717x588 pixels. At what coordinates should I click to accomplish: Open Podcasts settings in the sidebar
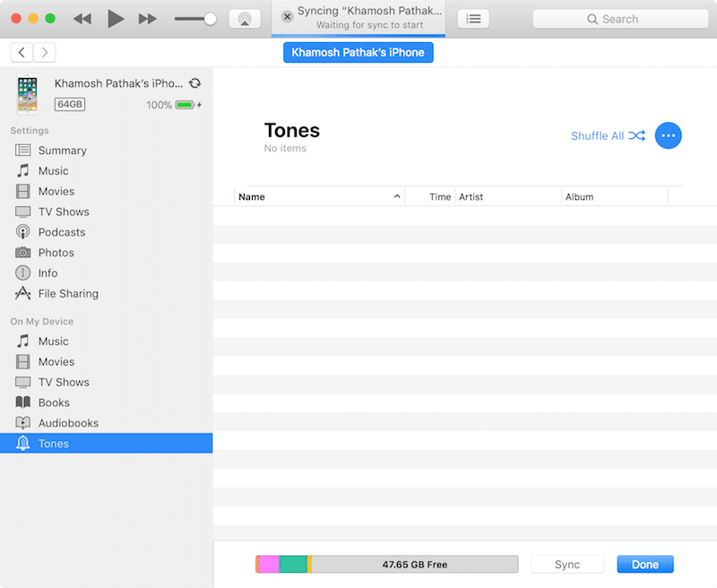(61, 232)
